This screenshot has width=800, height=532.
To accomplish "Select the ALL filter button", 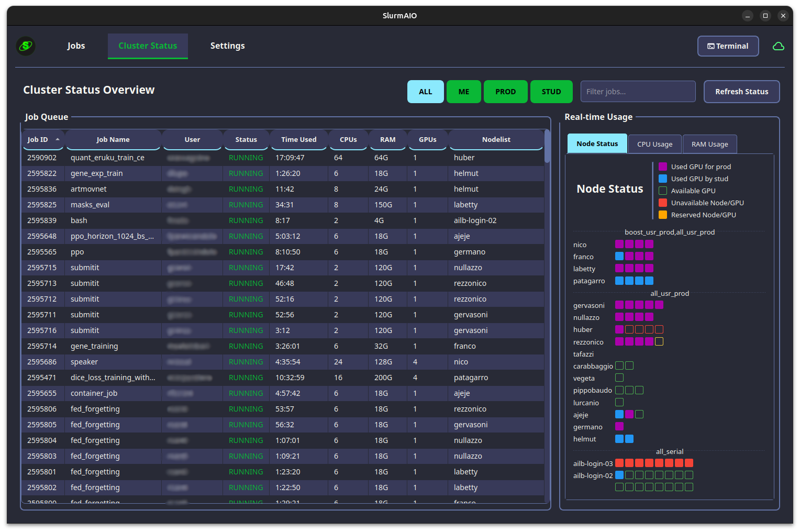I will [x=425, y=92].
